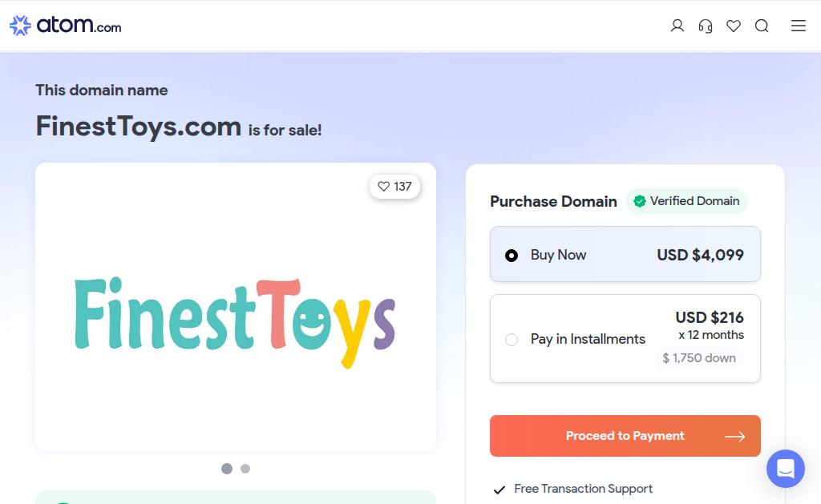Click the FinestToys logo image
Viewport: 821px width, 504px height.
[x=235, y=322]
